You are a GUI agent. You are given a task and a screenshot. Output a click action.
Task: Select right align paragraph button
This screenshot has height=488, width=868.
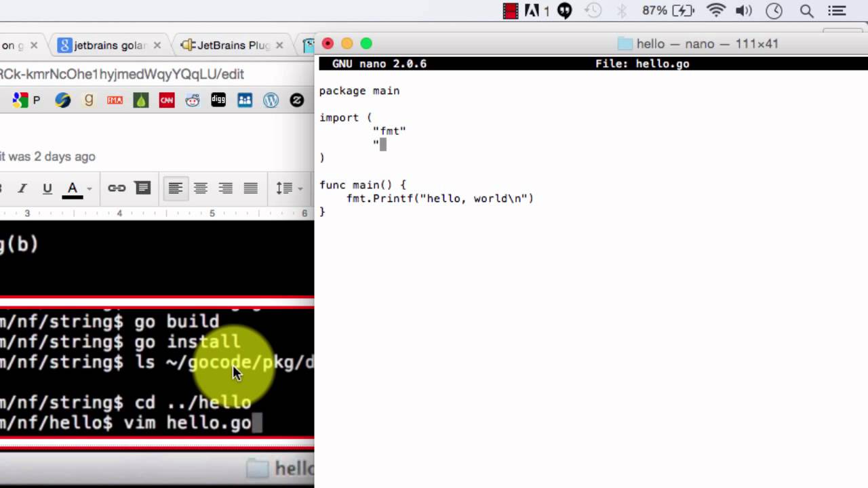point(225,188)
